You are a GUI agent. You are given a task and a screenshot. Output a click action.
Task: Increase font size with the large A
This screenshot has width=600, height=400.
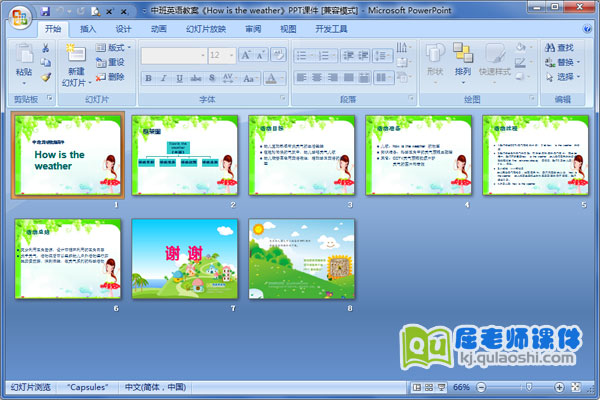[245, 55]
